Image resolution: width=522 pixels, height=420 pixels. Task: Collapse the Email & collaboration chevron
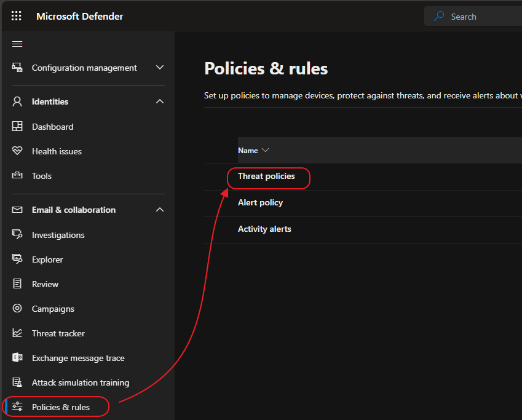(x=160, y=210)
